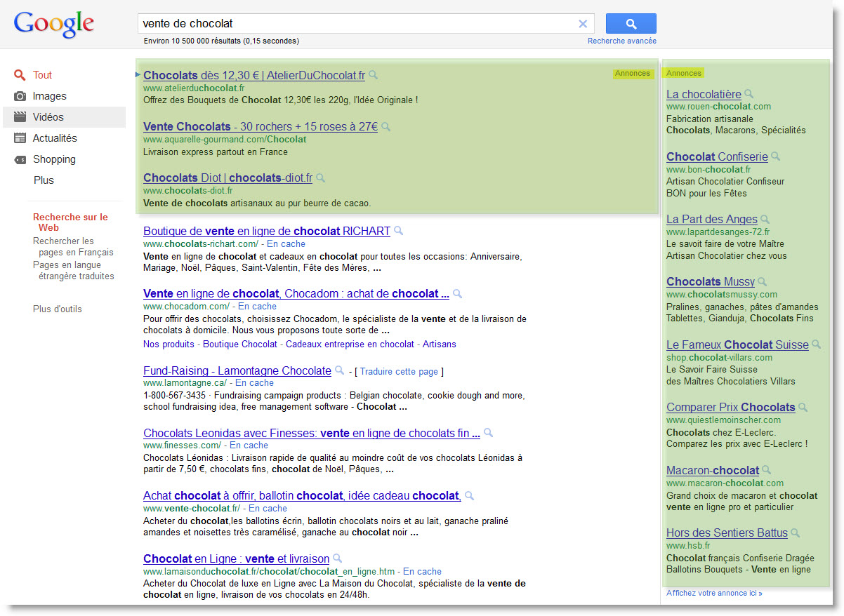The image size is (844, 616).
Task: Switch to the Shopping category
Action: coord(54,159)
